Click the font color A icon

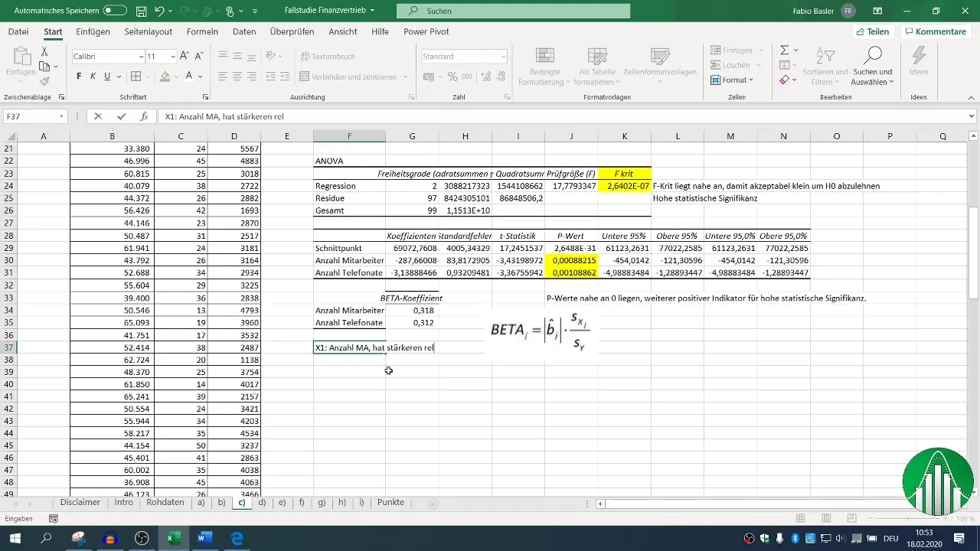(x=189, y=77)
